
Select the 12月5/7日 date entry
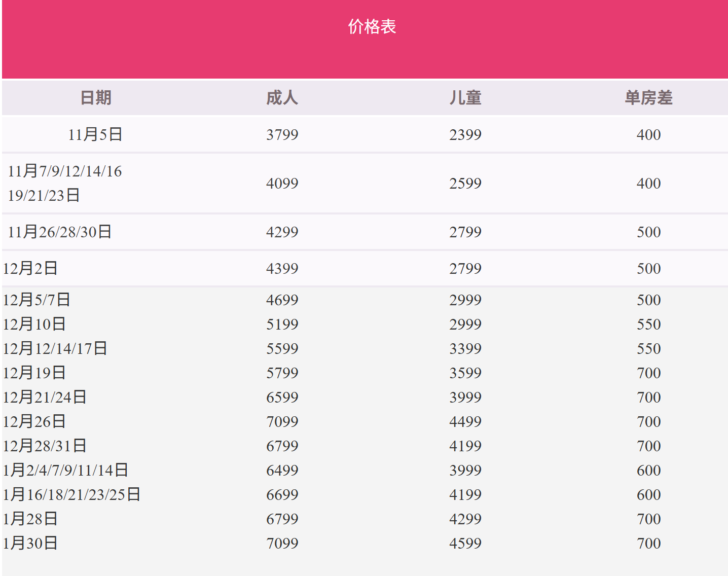point(37,300)
